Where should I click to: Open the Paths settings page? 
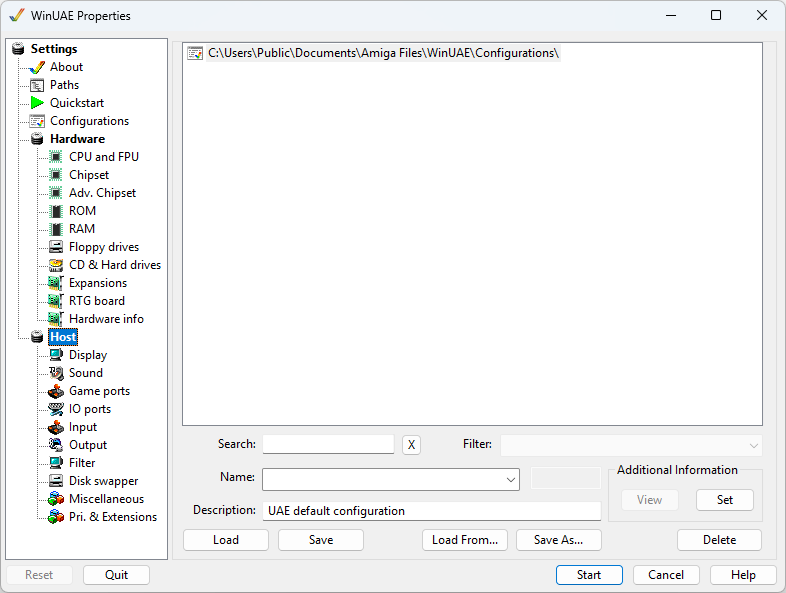point(64,85)
